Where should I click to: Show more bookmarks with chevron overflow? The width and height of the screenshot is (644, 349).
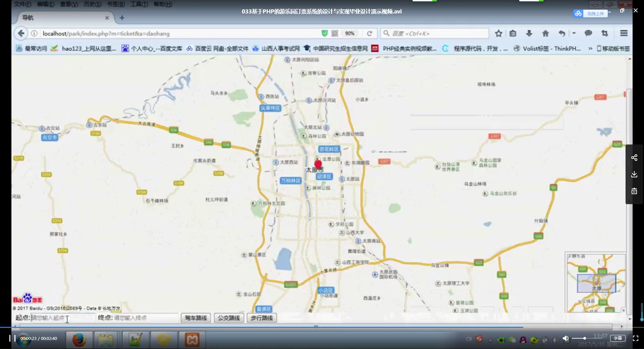pyautogui.click(x=590, y=49)
